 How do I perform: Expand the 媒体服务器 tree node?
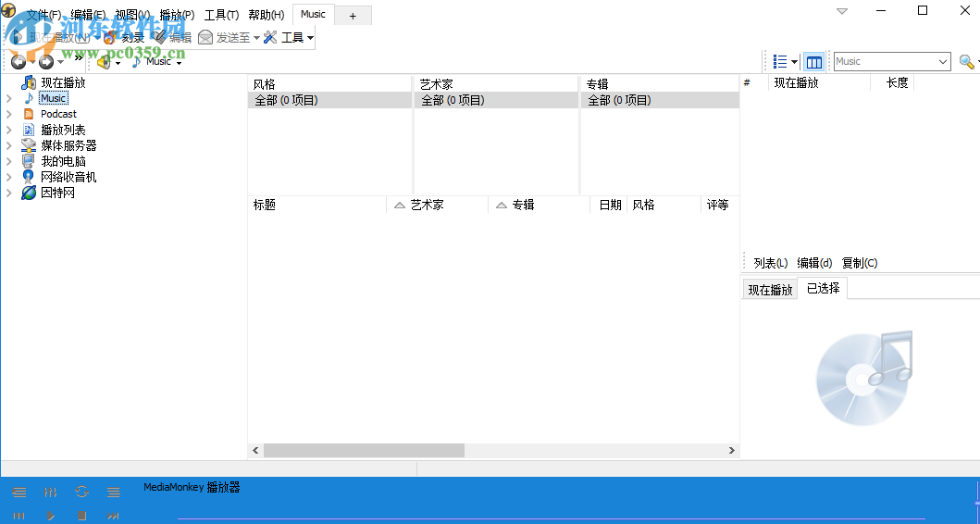point(8,145)
